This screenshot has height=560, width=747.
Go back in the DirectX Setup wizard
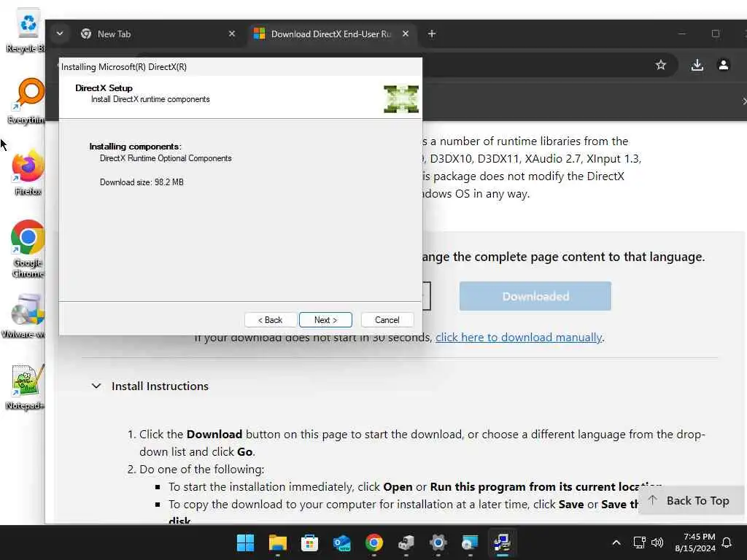point(271,320)
